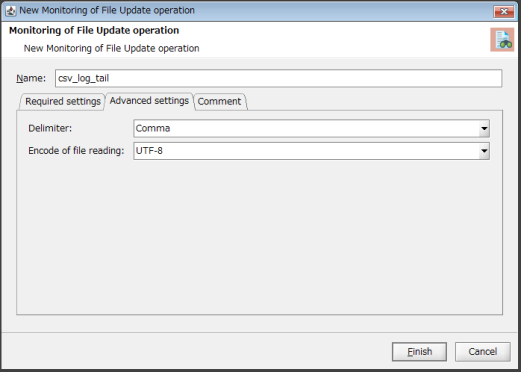Click the Encode of file reading: label
The width and height of the screenshot is (521, 372).
(76, 151)
